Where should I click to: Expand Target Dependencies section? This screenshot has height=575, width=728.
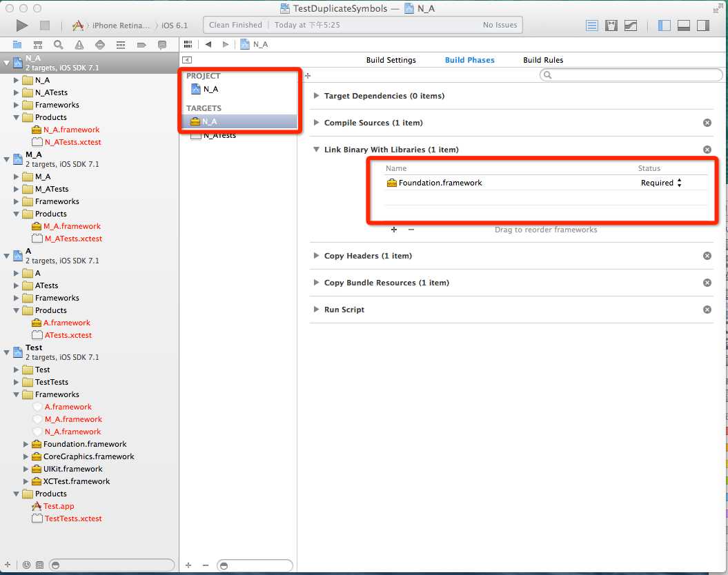coord(316,96)
